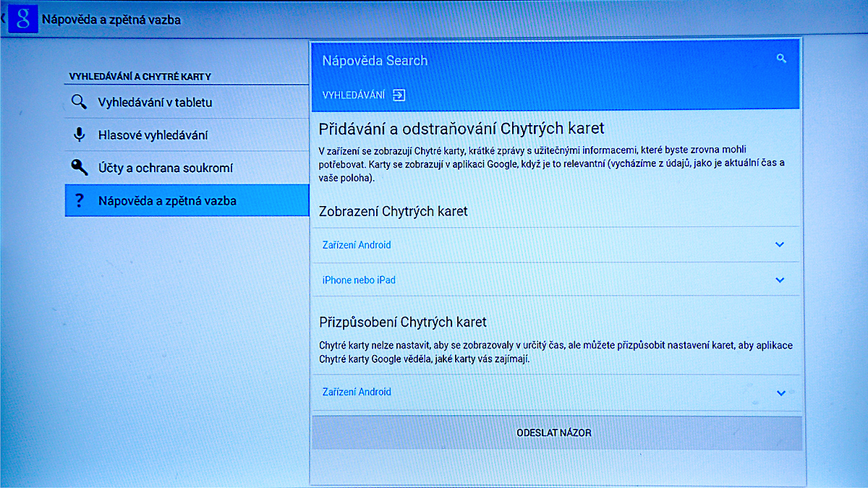Click heading Přidávání a odstraňování Chytrých karet
This screenshot has width=868, height=488.
(x=461, y=129)
